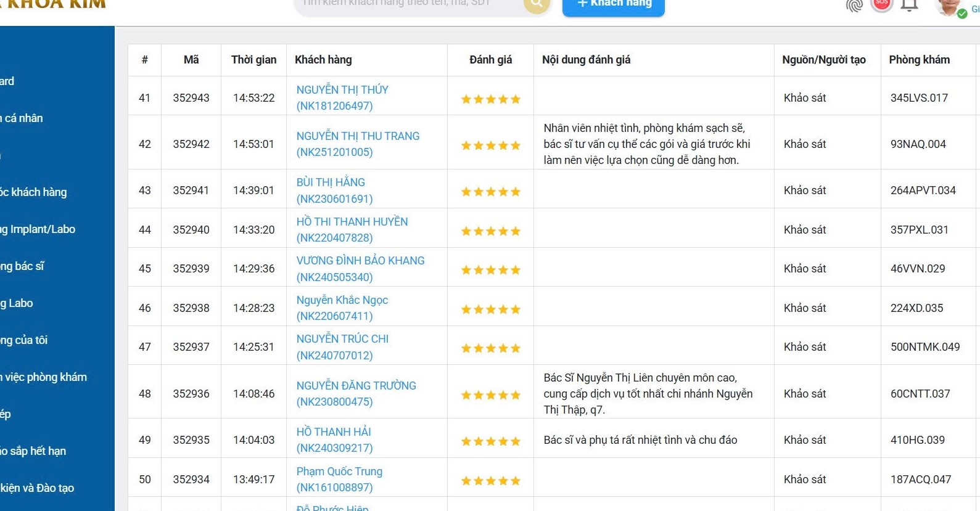This screenshot has height=511, width=980.
Task: Click the 'Đánh giá' column header
Action: (490, 60)
